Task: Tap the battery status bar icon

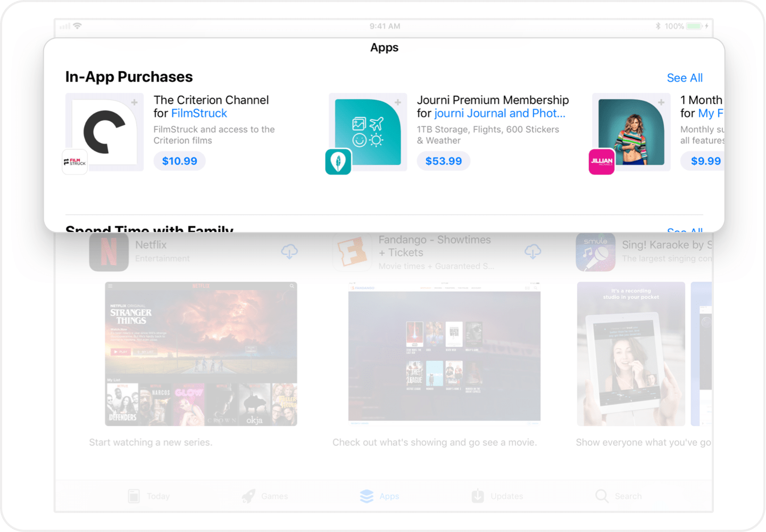Action: click(695, 26)
